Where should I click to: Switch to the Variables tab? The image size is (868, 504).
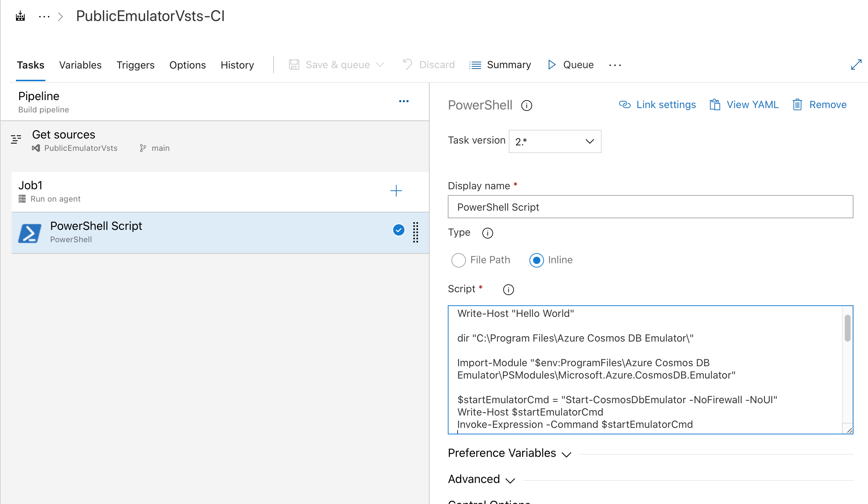(81, 65)
